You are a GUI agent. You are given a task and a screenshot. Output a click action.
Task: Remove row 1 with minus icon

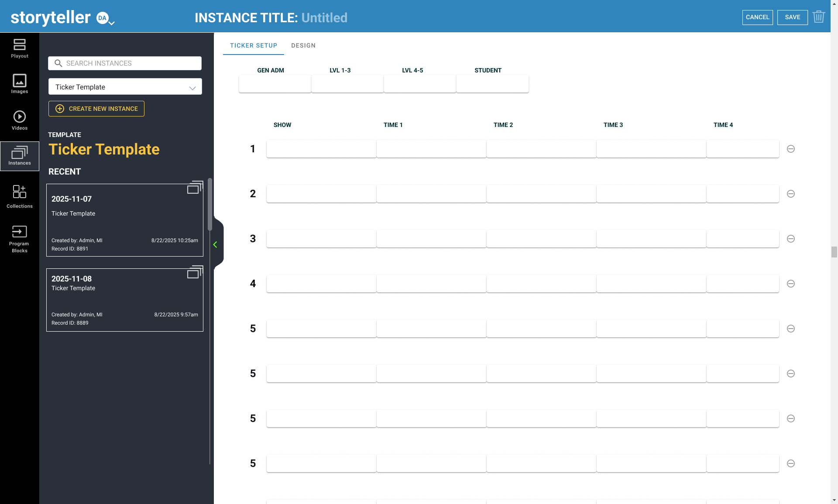[x=790, y=149]
